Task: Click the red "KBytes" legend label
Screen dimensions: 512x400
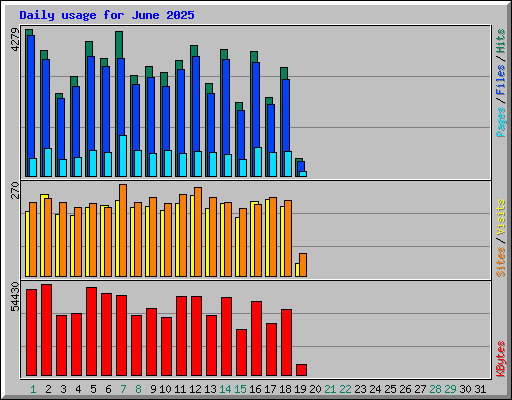Action: pyautogui.click(x=501, y=359)
